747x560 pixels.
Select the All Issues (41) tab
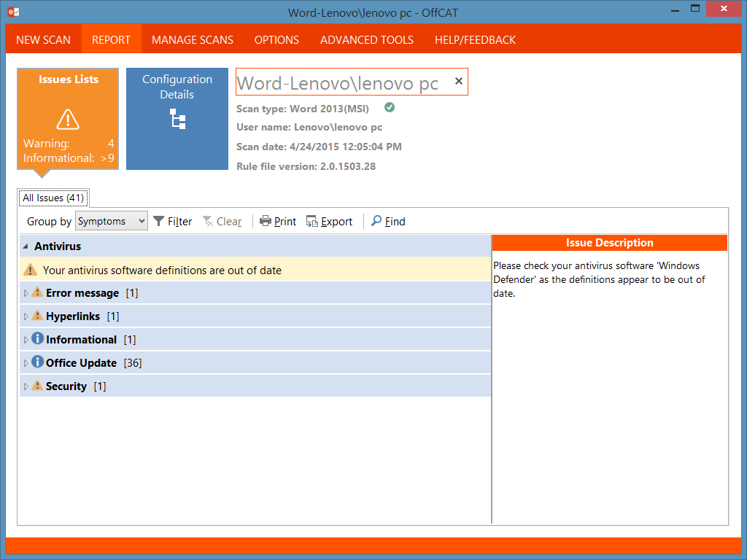pos(53,198)
